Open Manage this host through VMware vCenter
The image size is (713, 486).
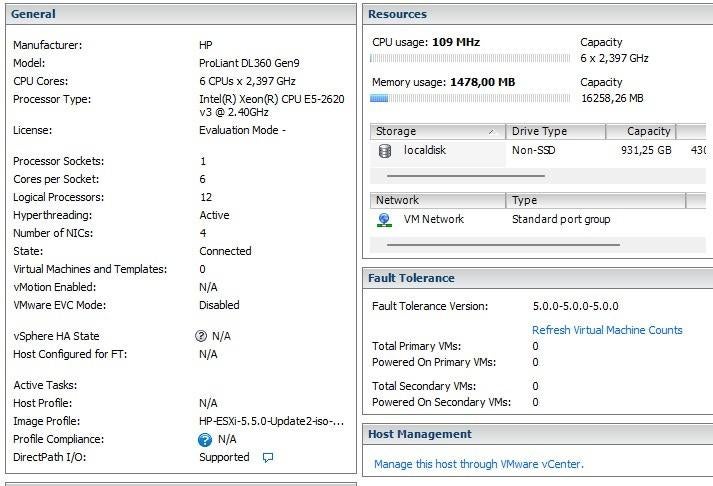pyautogui.click(x=478, y=464)
